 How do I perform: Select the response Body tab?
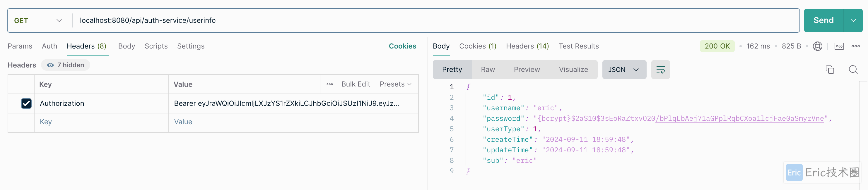tap(441, 46)
